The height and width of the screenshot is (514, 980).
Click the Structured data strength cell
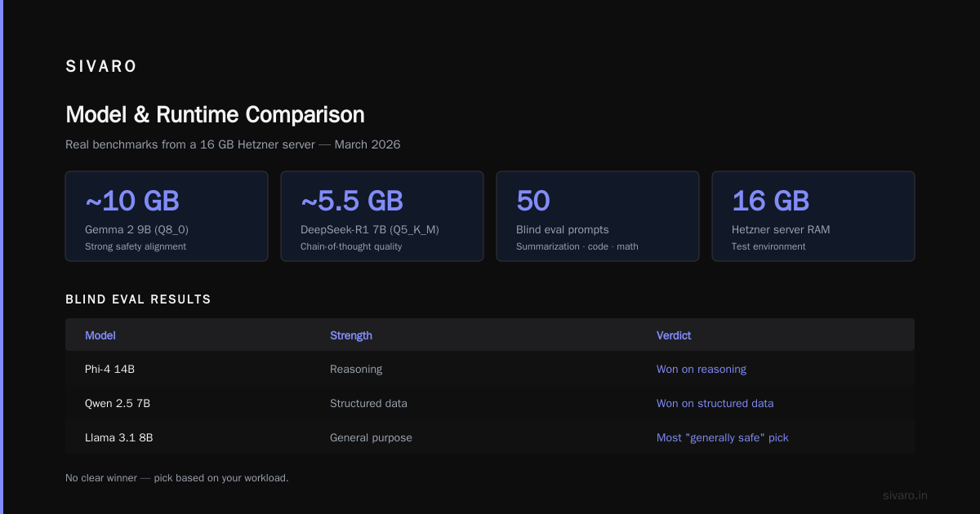(x=368, y=404)
